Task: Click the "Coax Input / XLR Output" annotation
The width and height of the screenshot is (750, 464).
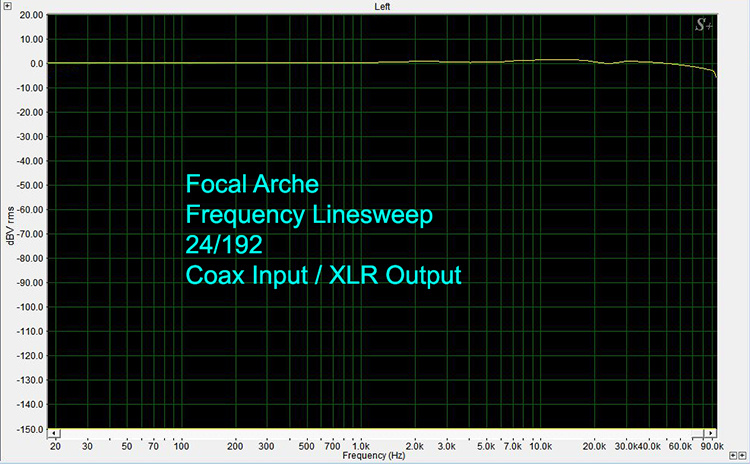Action: [x=323, y=276]
